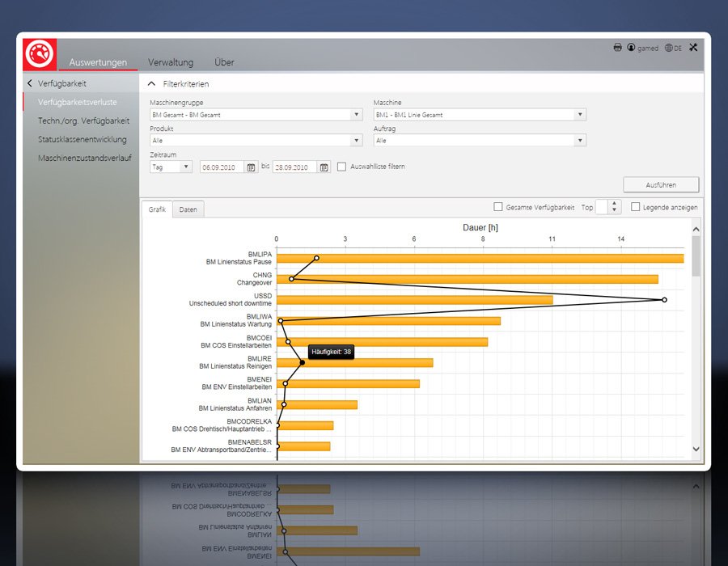Viewport: 728px width, 566px height.
Task: Open Maschinenzustandsverlauf report
Action: 84,158
